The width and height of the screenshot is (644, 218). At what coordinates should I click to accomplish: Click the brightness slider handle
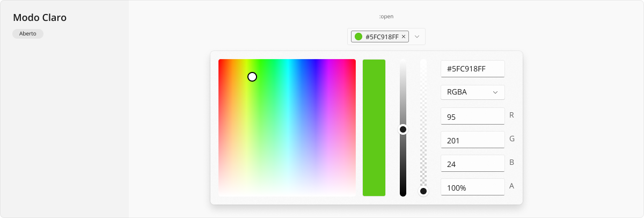(x=403, y=129)
